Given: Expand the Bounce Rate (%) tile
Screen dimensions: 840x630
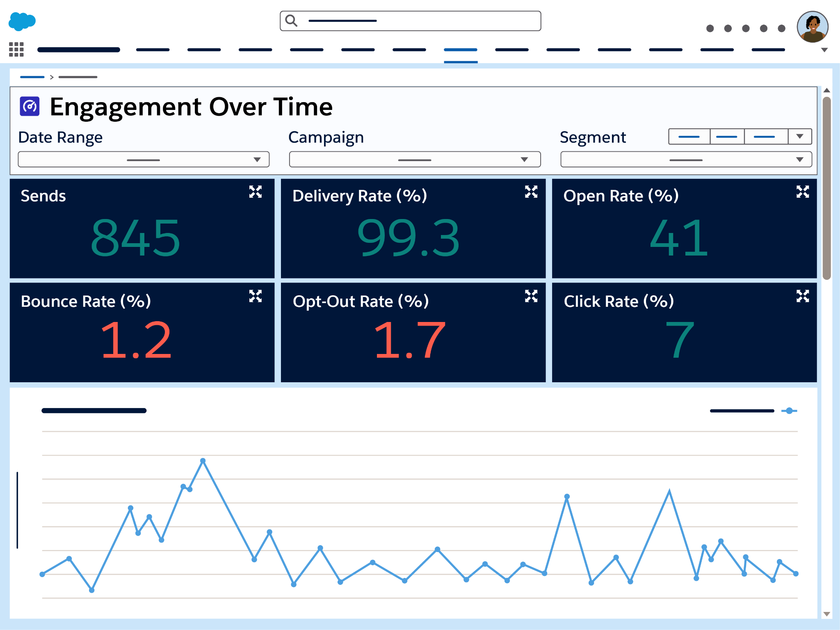Looking at the screenshot, I should tap(256, 296).
